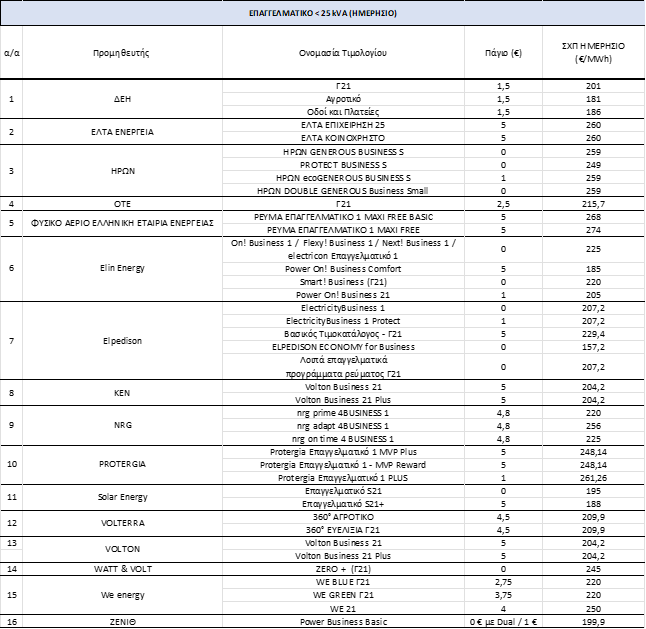
Task: Click the ΗΡΩΝ supplier cell
Action: click(x=123, y=171)
